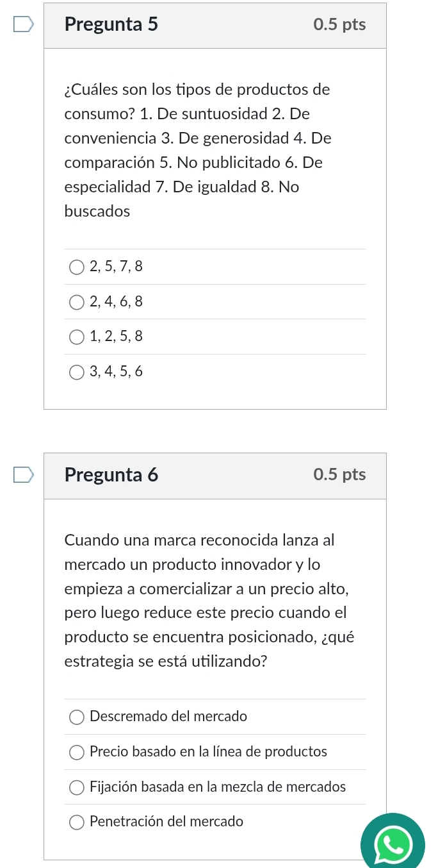Choose the Precio basado en la línea radio button
438x868 pixels.
click(77, 752)
